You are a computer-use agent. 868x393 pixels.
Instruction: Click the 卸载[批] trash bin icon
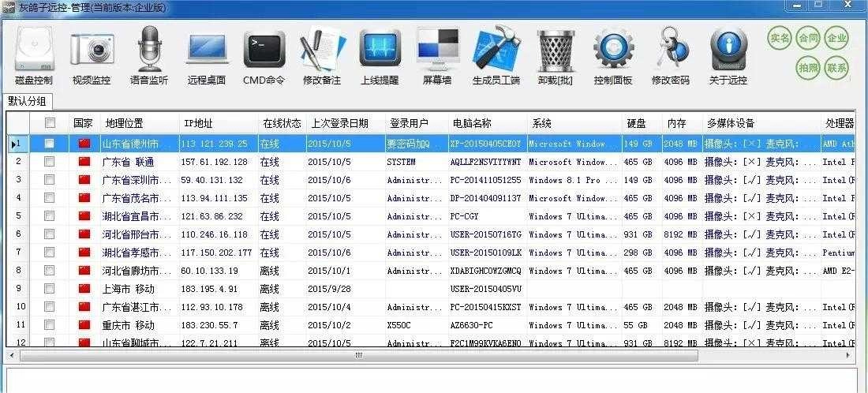pos(556,51)
